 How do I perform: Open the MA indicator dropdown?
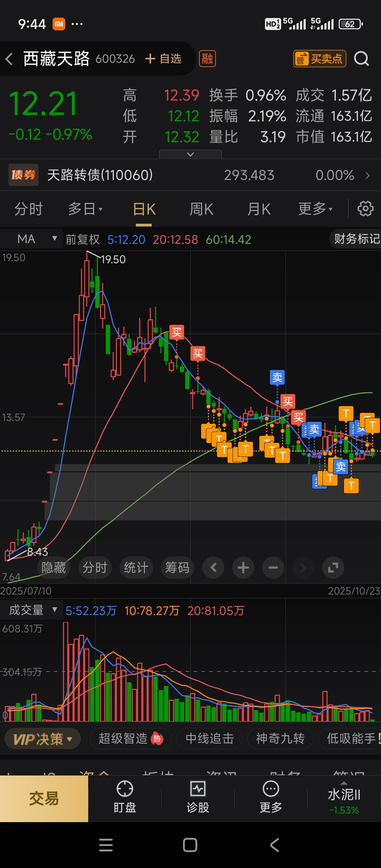(x=32, y=239)
